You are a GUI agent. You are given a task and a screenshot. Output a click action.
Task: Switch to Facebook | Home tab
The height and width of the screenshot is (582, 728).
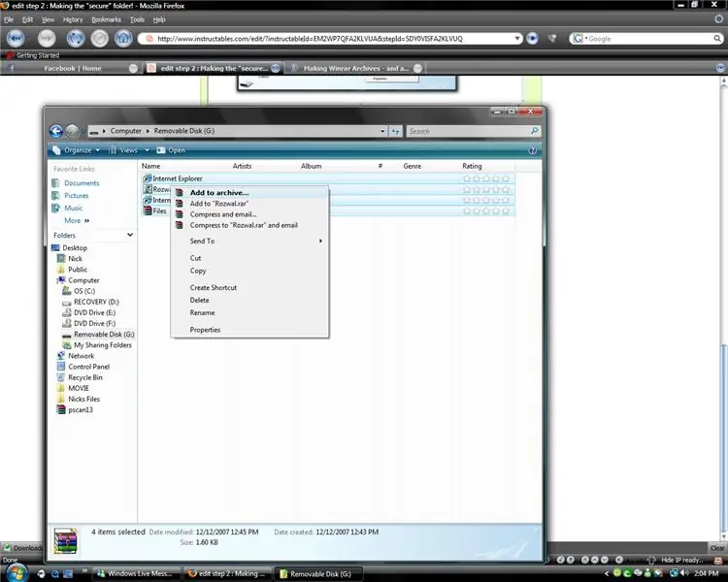72,68
